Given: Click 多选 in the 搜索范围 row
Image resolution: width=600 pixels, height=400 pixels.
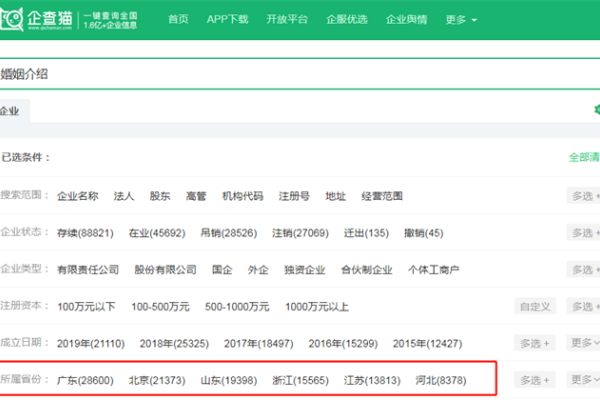Looking at the screenshot, I should [x=583, y=196].
